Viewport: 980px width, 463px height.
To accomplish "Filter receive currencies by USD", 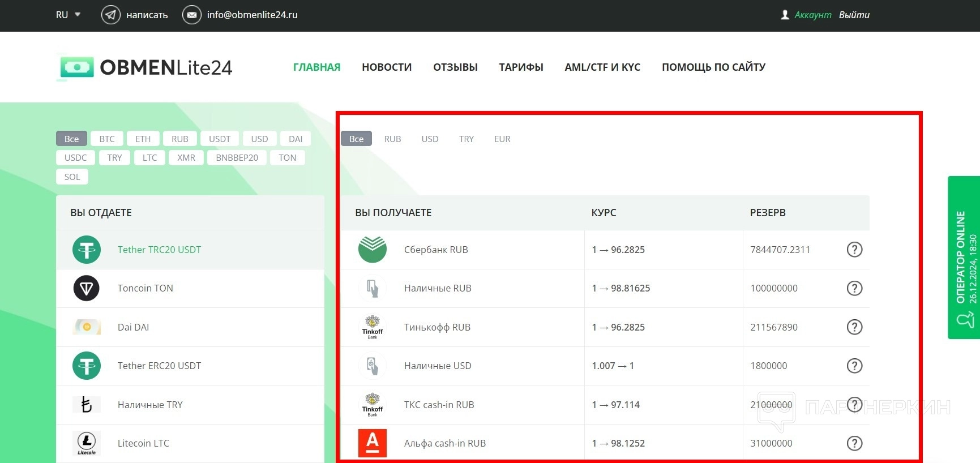I will [x=430, y=139].
